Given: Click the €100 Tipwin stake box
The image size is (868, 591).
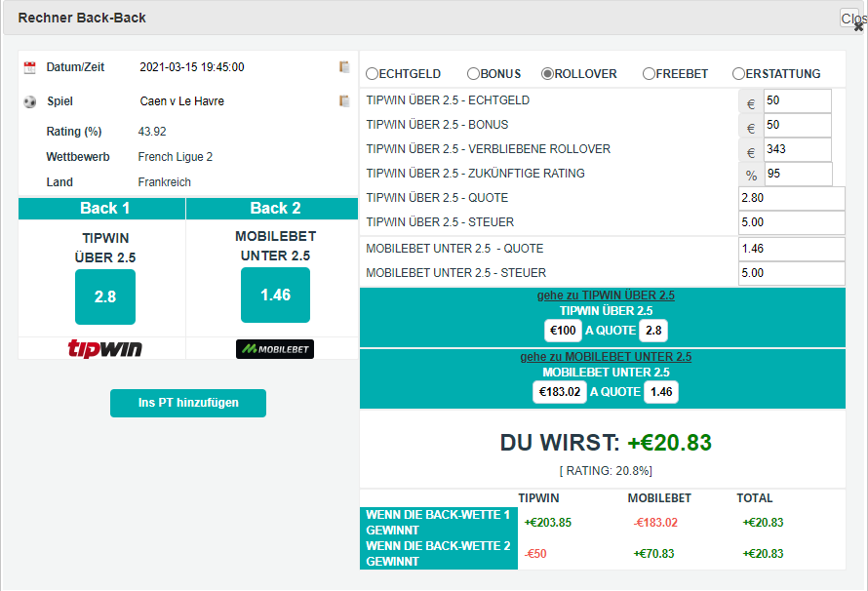Looking at the screenshot, I should point(563,331).
